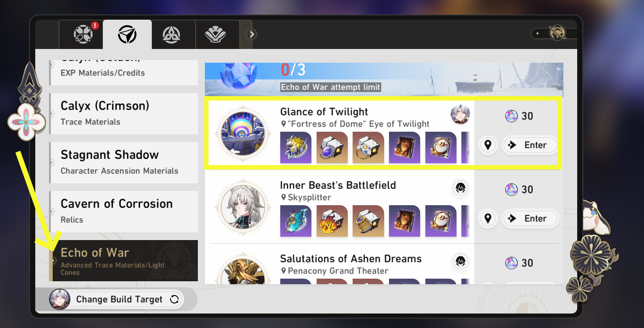Image resolution: width=644 pixels, height=328 pixels.
Task: Click the golden emblem at top right
Action: pyautogui.click(x=558, y=33)
